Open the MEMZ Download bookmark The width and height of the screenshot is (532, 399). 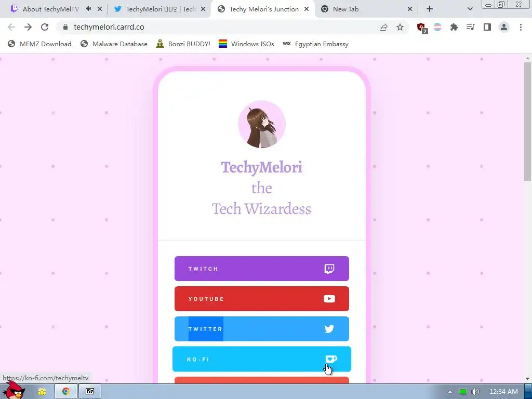pos(39,44)
